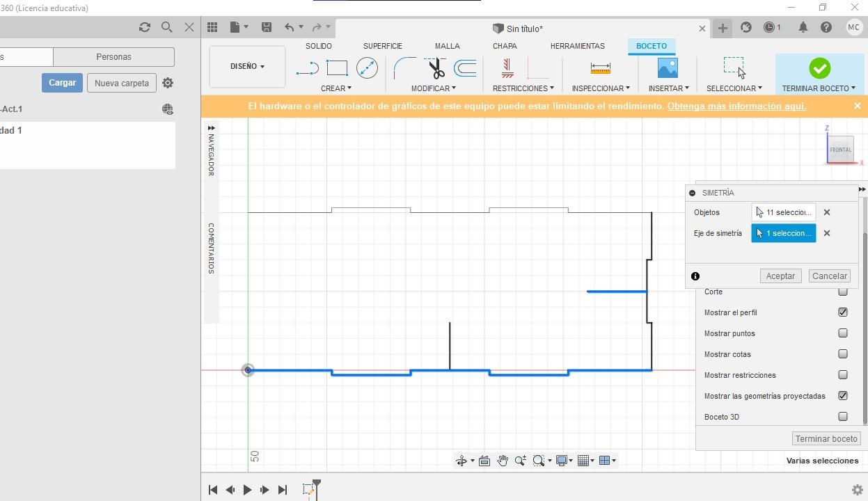Select the Zoom magnifier tool
Screen dimensions: 868x501
tap(520, 461)
